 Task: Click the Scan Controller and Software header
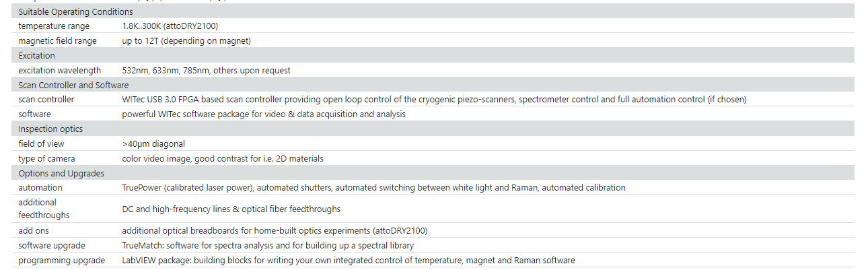point(73,86)
